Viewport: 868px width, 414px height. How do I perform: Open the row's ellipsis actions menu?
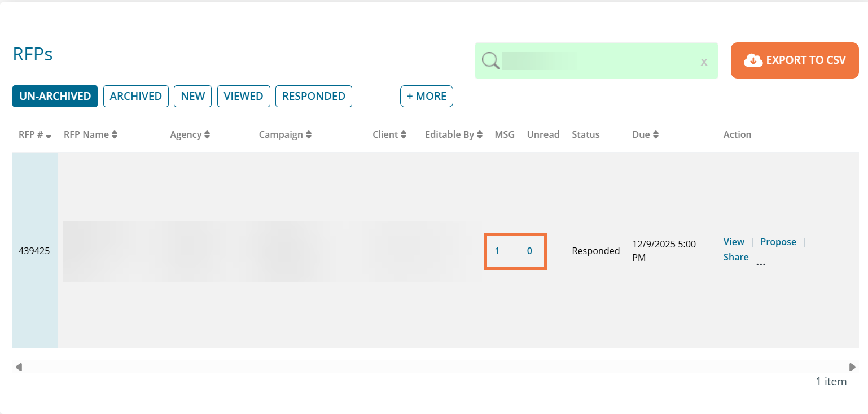[761, 263]
